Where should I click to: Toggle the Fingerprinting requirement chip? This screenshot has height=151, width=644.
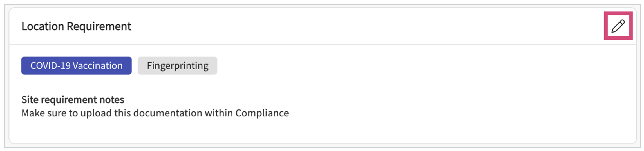tap(177, 66)
